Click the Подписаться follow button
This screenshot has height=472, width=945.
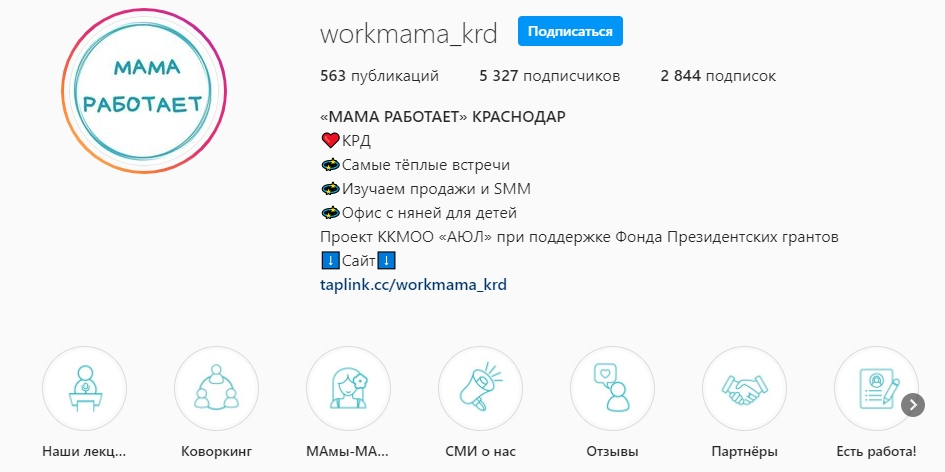[570, 31]
